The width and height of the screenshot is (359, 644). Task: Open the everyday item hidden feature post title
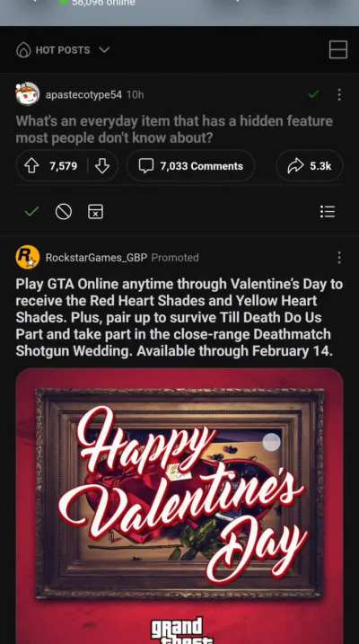(174, 129)
